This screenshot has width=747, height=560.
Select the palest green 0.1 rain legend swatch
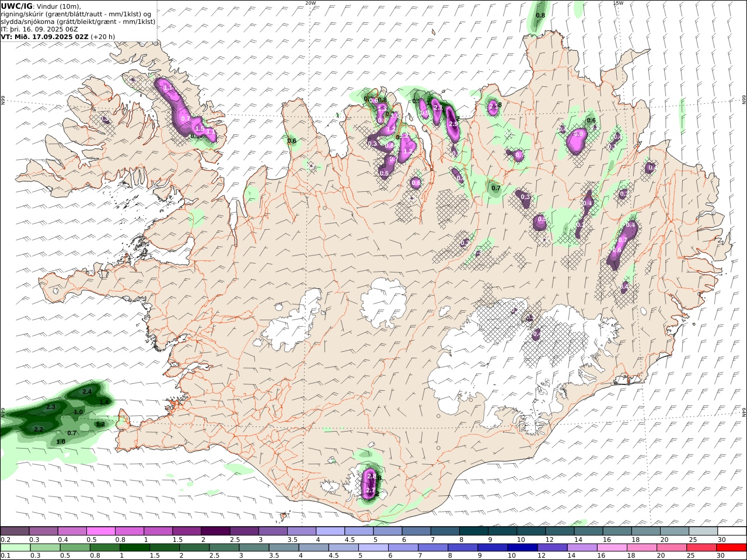click(x=15, y=548)
